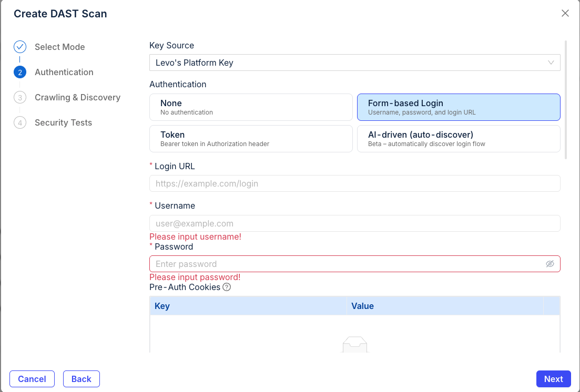Click the empty cookies table inbox icon
580x392 pixels.
point(354,344)
